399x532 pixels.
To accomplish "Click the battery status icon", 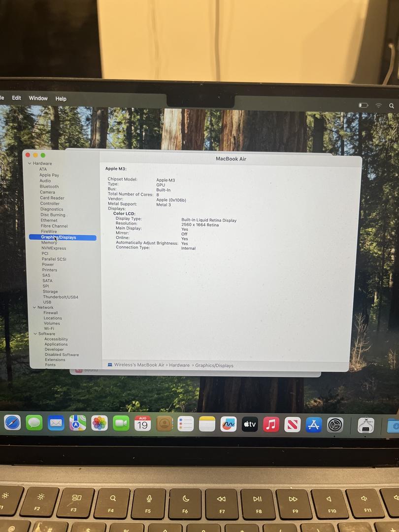I will [x=364, y=105].
